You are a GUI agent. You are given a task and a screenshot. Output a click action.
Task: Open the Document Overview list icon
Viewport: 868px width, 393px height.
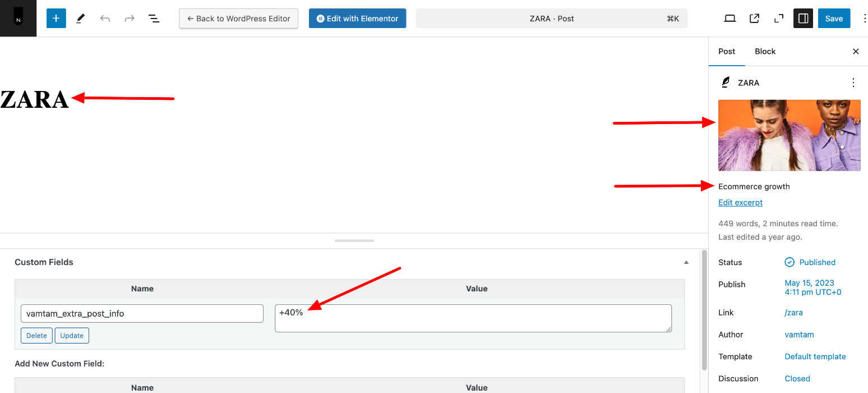[154, 19]
